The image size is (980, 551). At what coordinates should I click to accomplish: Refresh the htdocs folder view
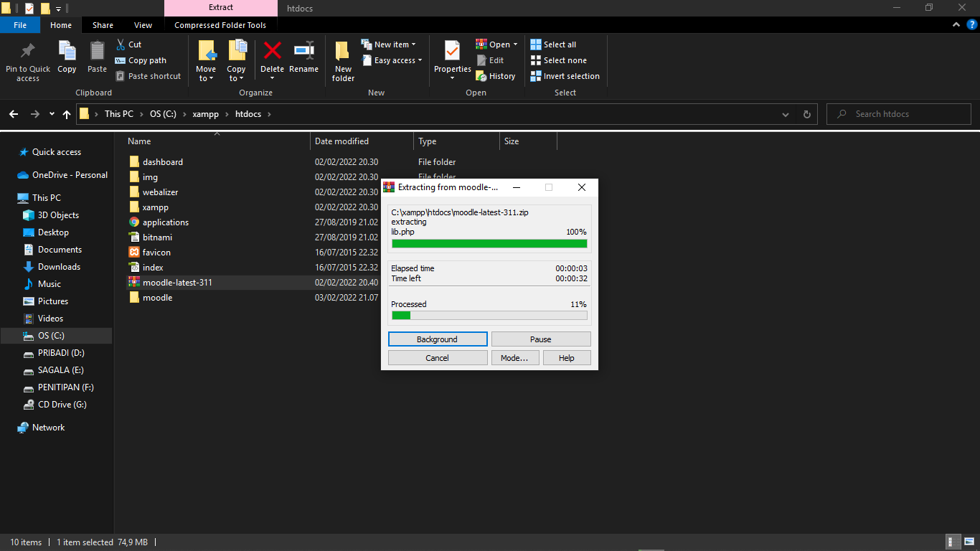click(806, 114)
